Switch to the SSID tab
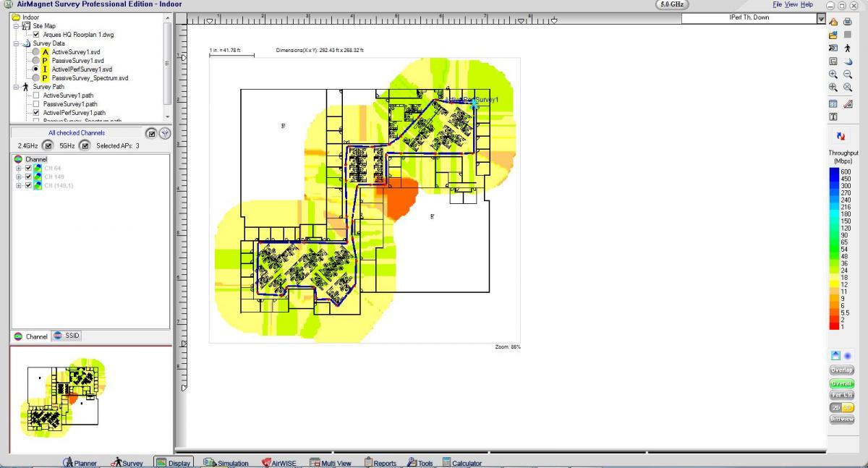This screenshot has width=868, height=468. click(x=66, y=336)
